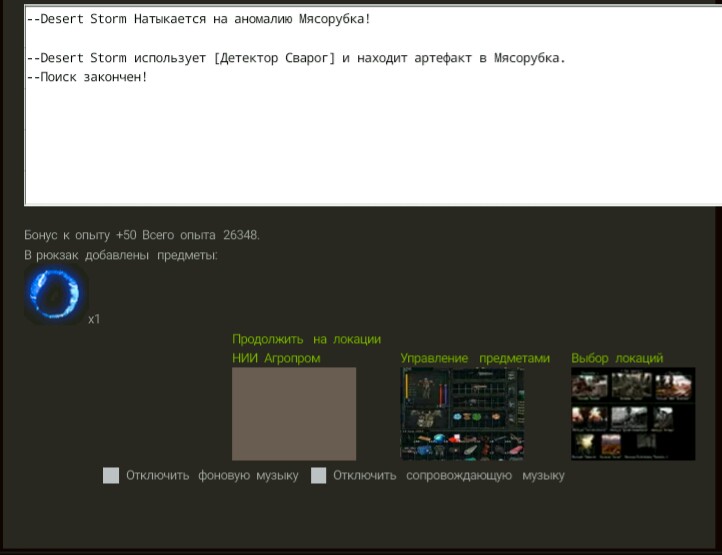
Task: Click the 'Отключить сопровождающую музыку' label
Action: tap(449, 476)
